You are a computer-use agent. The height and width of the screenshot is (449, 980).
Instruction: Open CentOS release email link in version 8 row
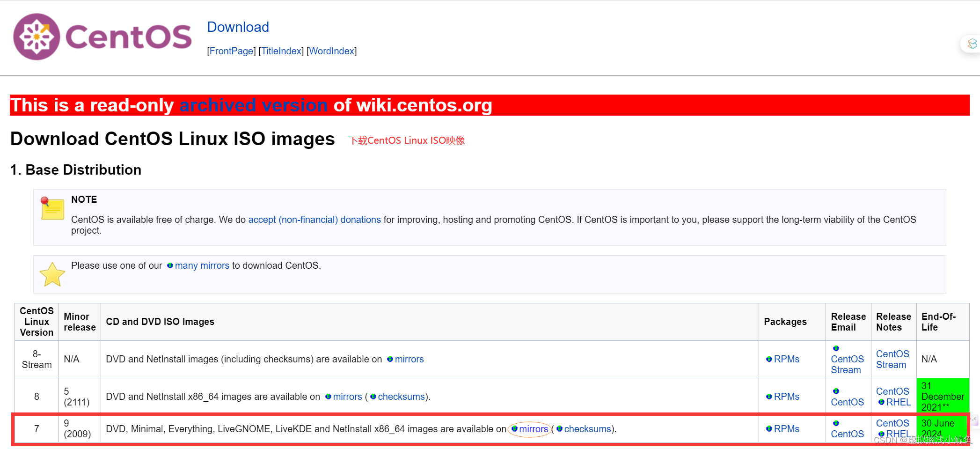point(847,402)
